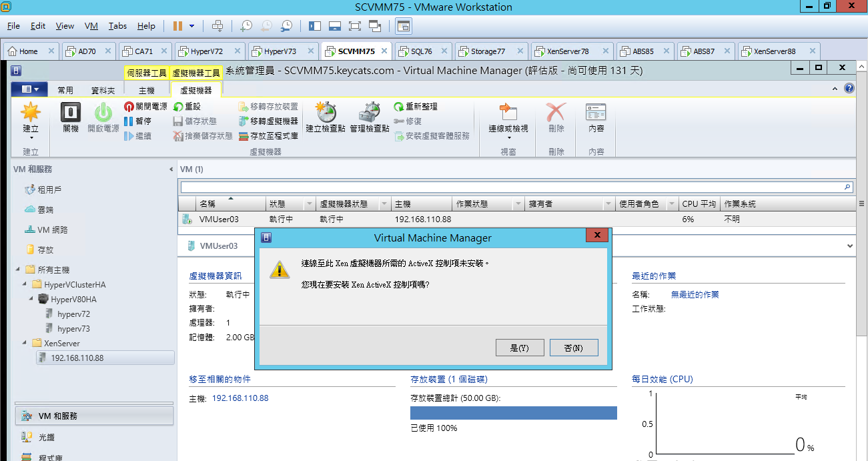The image size is (868, 461).
Task: Click 連線或檢視 connect or view icon
Action: tap(508, 112)
